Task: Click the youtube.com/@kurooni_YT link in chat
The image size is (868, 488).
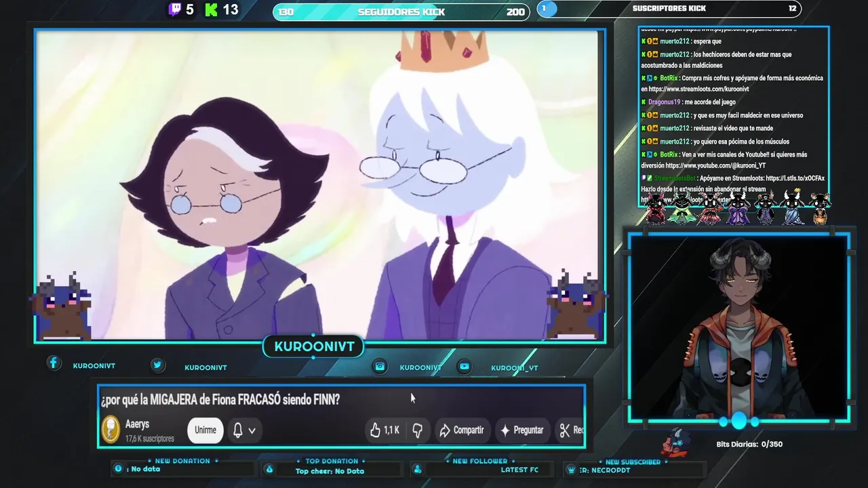Action: pos(715,165)
